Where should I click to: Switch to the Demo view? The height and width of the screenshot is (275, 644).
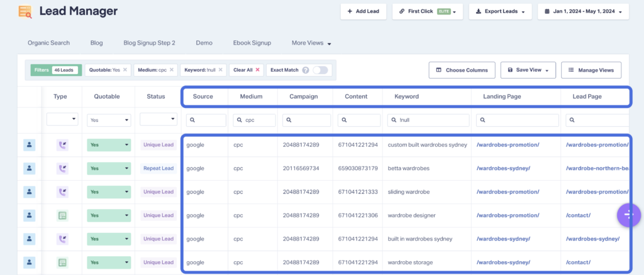pos(204,43)
